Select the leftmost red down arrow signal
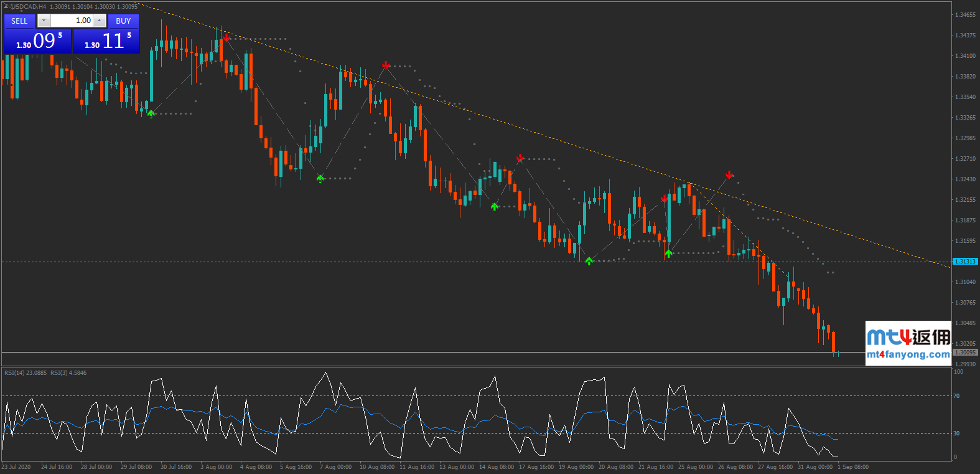This screenshot has width=980, height=474. click(227, 38)
